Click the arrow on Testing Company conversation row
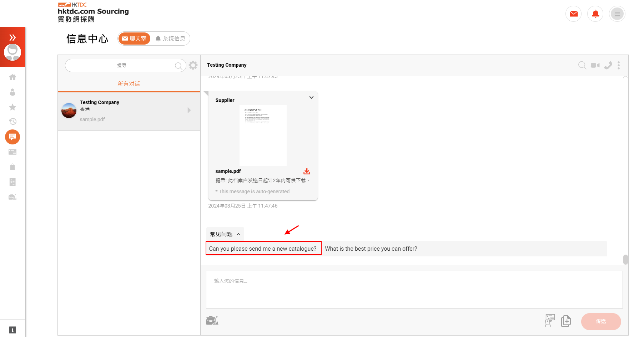The image size is (644, 337). [x=189, y=110]
